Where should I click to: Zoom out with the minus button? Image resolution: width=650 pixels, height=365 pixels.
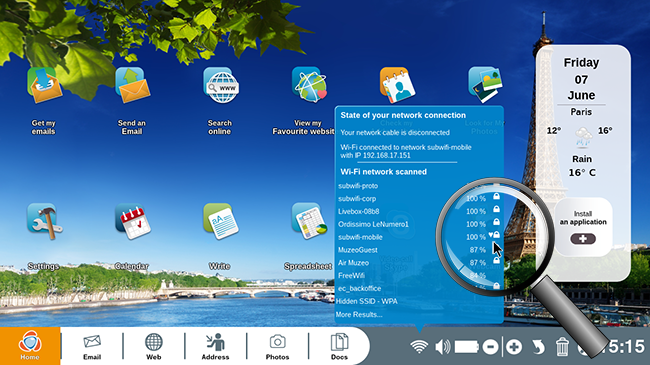tap(490, 347)
